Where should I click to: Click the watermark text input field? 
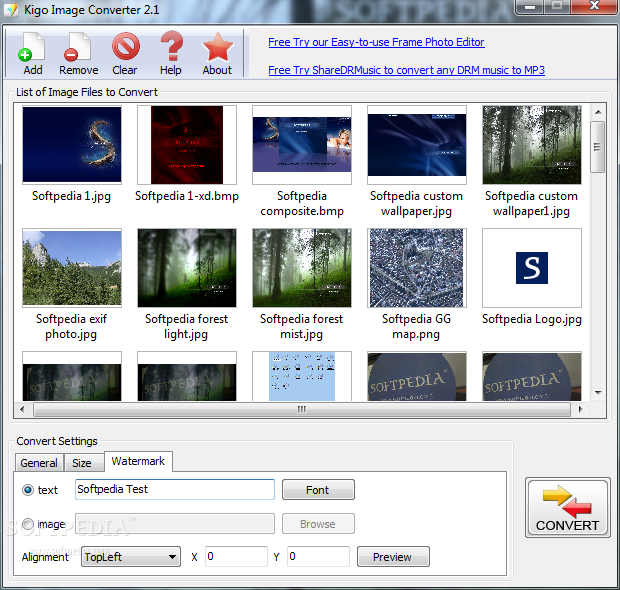175,490
